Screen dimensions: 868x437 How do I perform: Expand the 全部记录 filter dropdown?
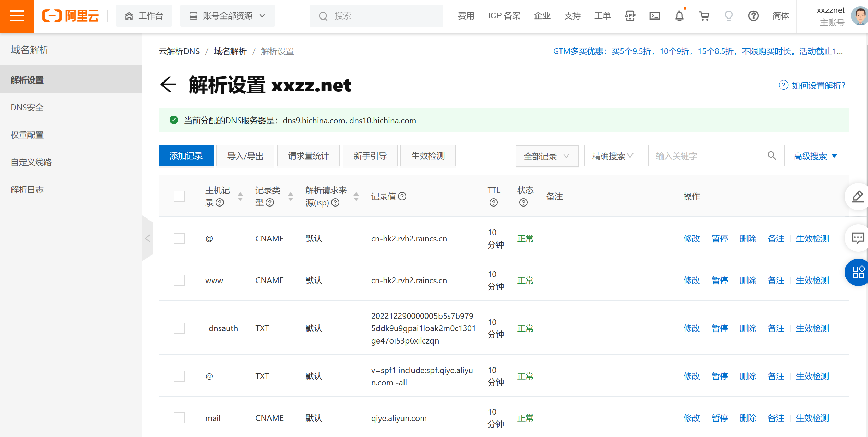point(546,156)
